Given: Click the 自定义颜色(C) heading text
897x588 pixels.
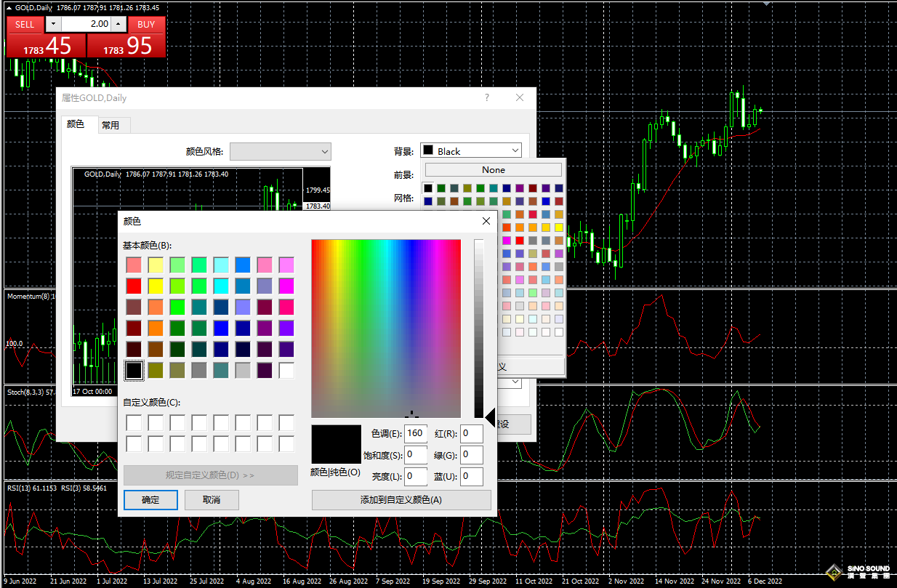Looking at the screenshot, I should [x=152, y=402].
